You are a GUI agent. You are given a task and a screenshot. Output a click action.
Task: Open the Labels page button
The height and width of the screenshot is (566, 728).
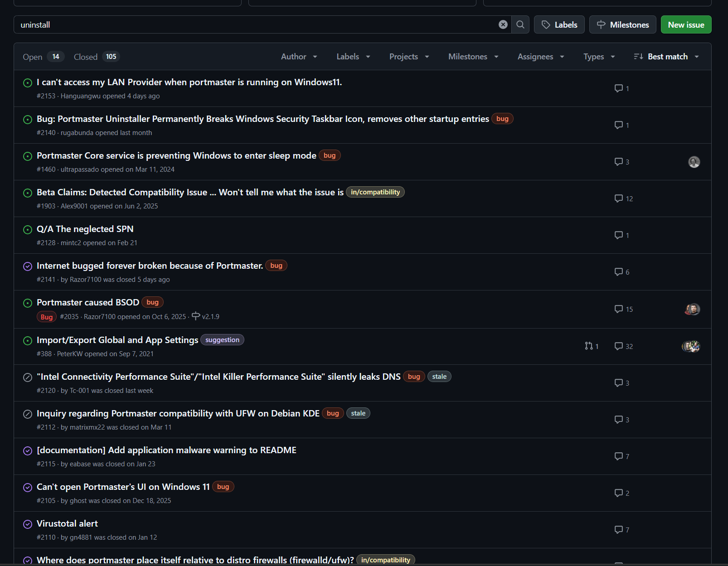[559, 24]
